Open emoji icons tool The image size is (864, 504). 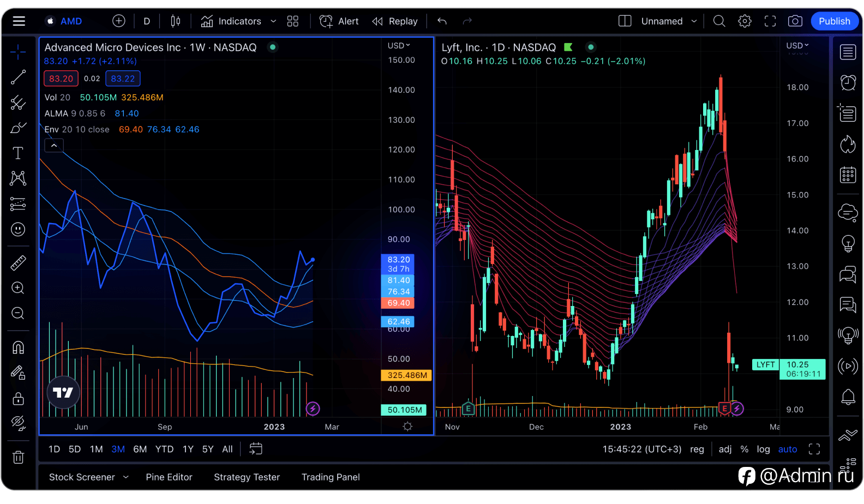coord(18,229)
